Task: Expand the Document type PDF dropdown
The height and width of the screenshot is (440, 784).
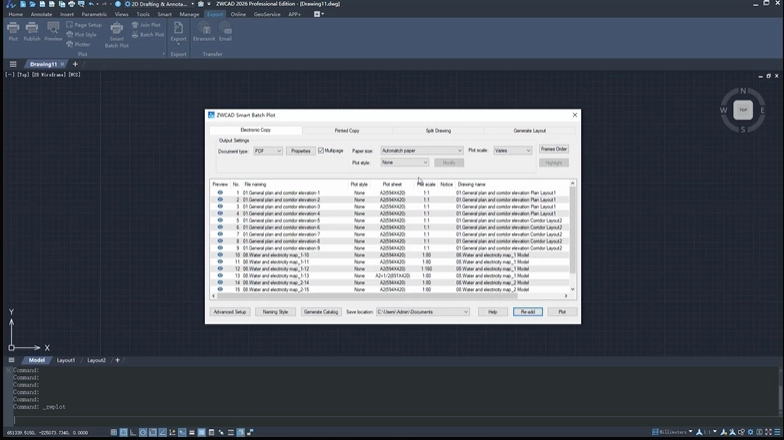Action: pos(268,151)
